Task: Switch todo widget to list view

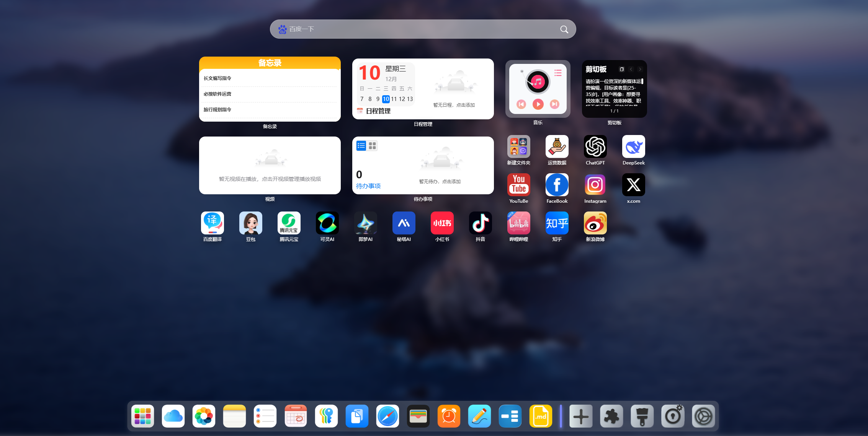Action: click(361, 146)
